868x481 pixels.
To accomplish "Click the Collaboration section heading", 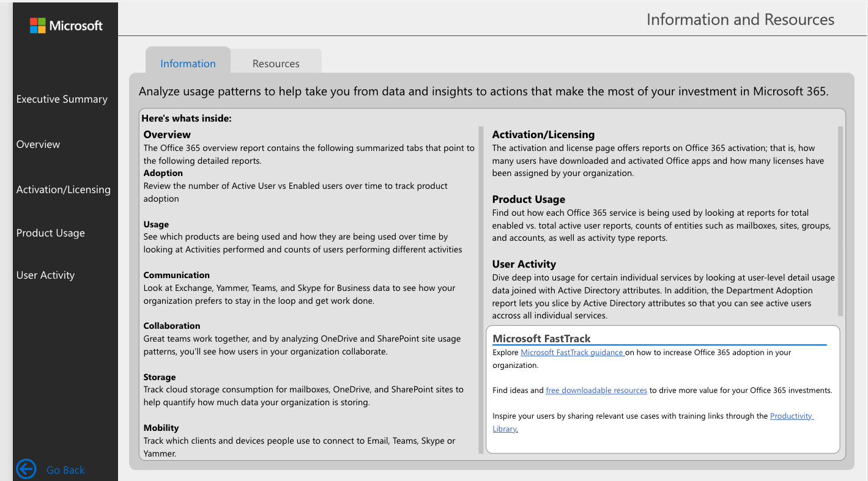I will 172,326.
